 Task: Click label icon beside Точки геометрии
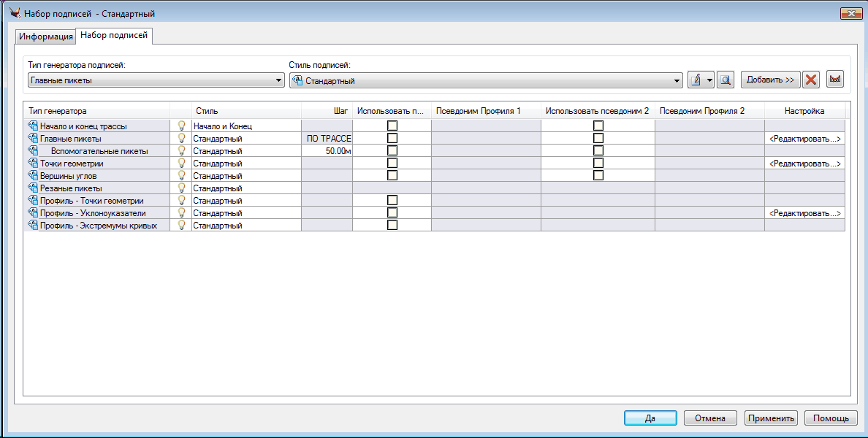(x=33, y=164)
